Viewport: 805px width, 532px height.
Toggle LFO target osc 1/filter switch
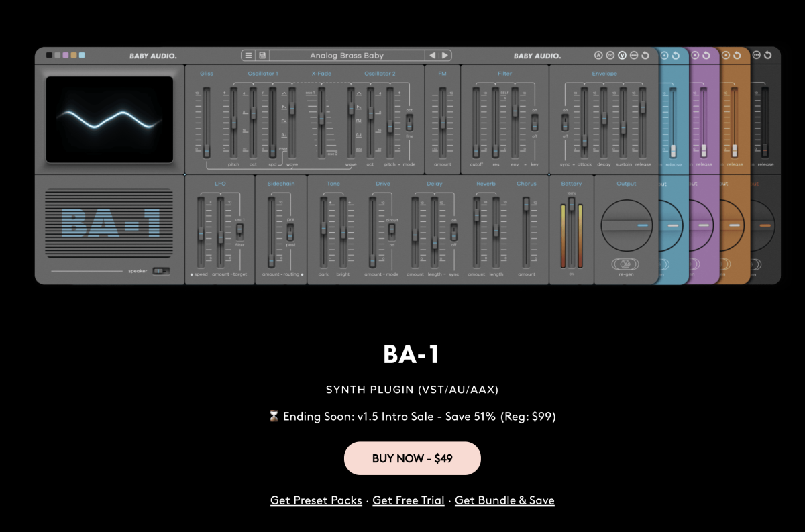pos(239,231)
